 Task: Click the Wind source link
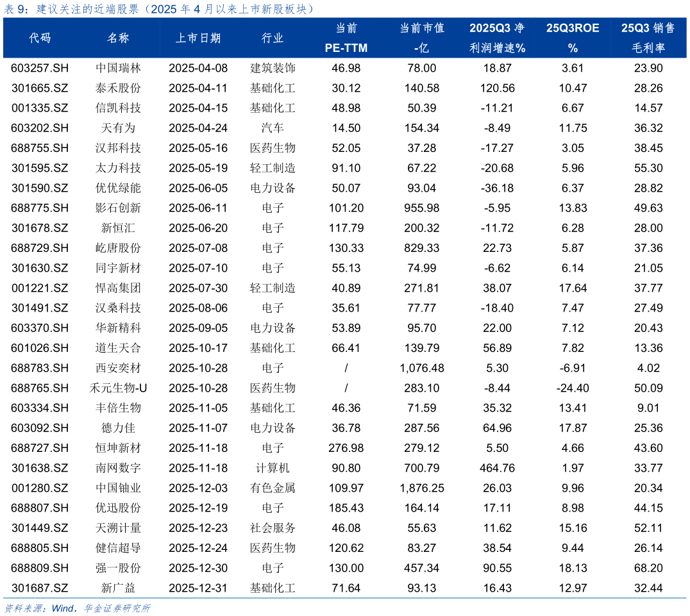click(61, 608)
